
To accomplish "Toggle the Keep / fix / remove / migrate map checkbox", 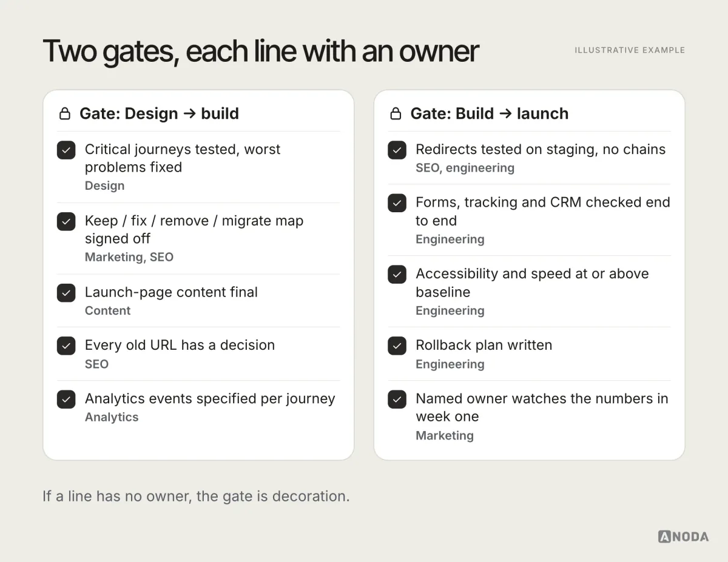I will pyautogui.click(x=66, y=221).
